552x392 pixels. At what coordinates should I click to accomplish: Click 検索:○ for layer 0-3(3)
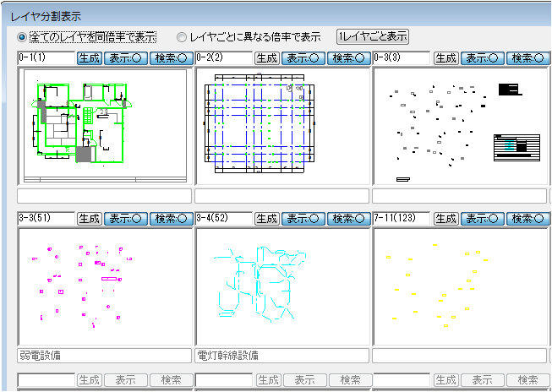527,58
